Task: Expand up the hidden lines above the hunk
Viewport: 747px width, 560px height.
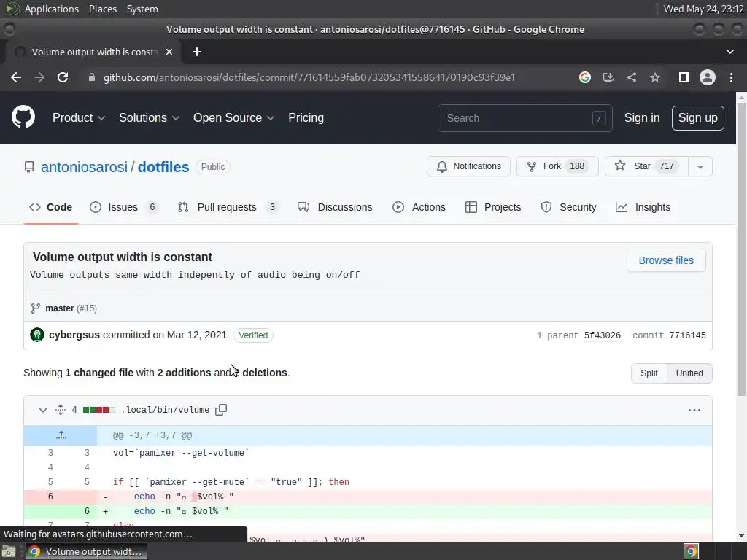Action: (x=61, y=435)
